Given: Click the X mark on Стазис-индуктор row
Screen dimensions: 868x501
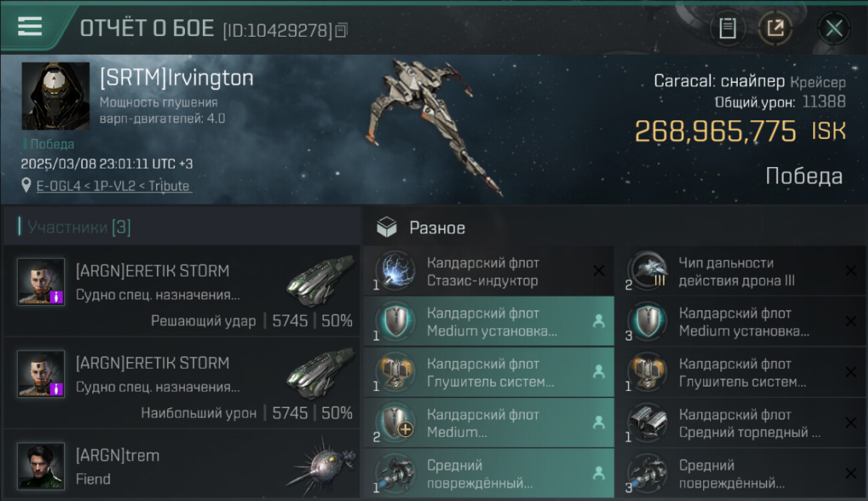Looking at the screenshot, I should [599, 271].
